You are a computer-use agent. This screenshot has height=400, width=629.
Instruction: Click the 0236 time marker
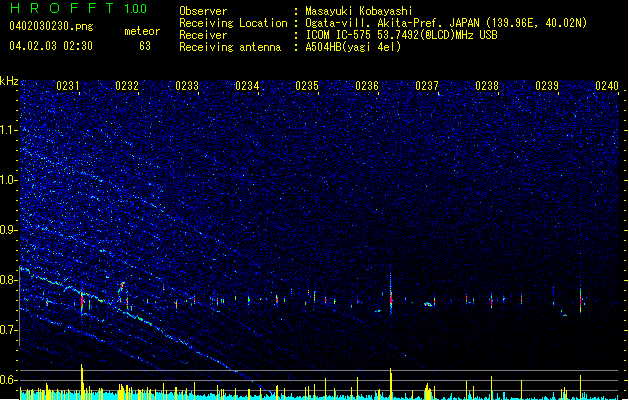coord(367,86)
